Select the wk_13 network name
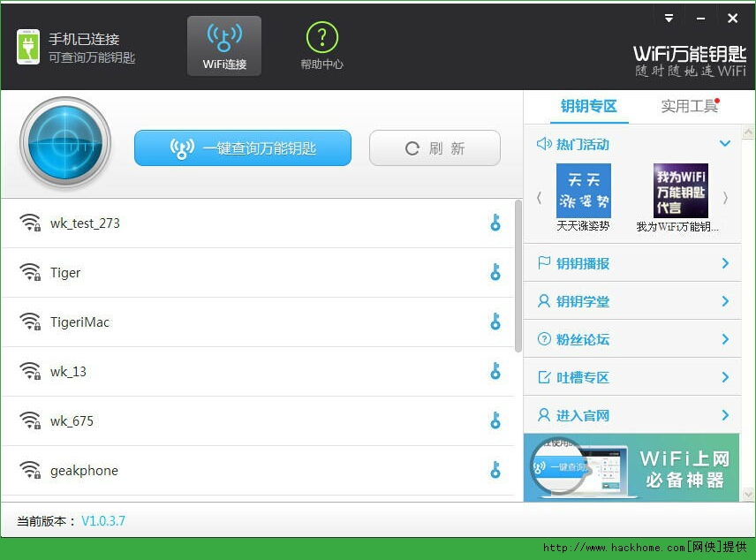The height and width of the screenshot is (560, 756). tap(68, 372)
